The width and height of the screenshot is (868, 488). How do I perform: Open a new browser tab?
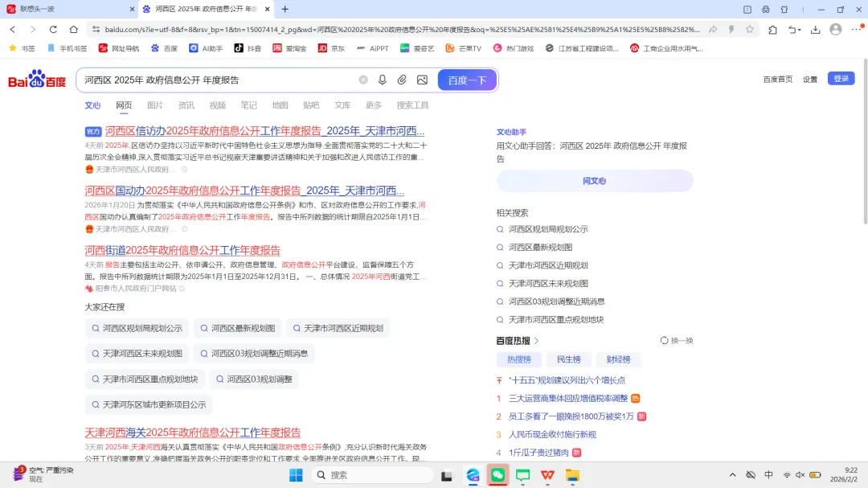click(x=285, y=9)
